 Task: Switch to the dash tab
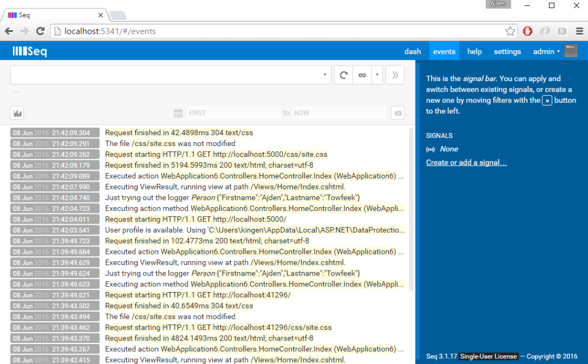[x=413, y=51]
